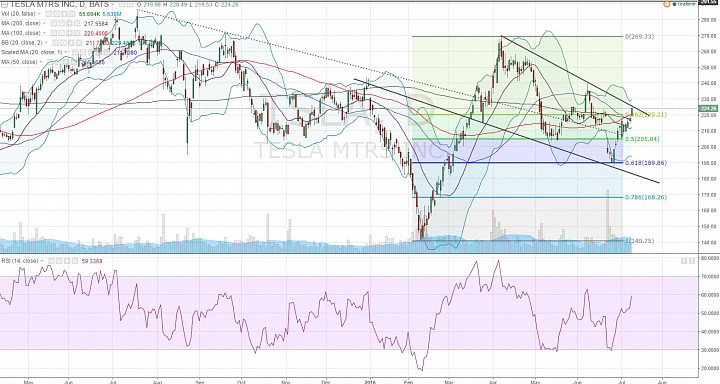The width and height of the screenshot is (720, 384).
Task: Open format settings for RSI (14, close)
Action: pyautogui.click(x=59, y=261)
